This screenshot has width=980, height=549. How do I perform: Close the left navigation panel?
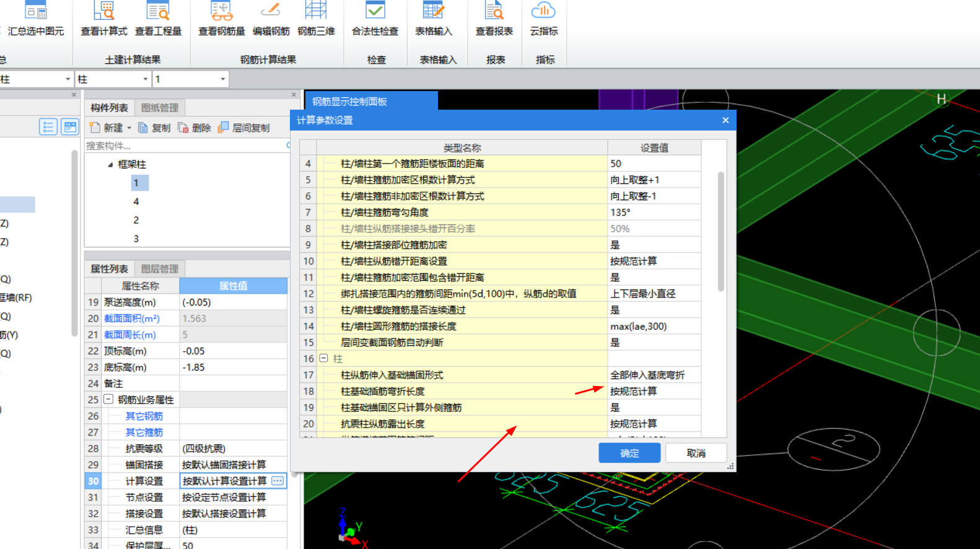(74, 95)
